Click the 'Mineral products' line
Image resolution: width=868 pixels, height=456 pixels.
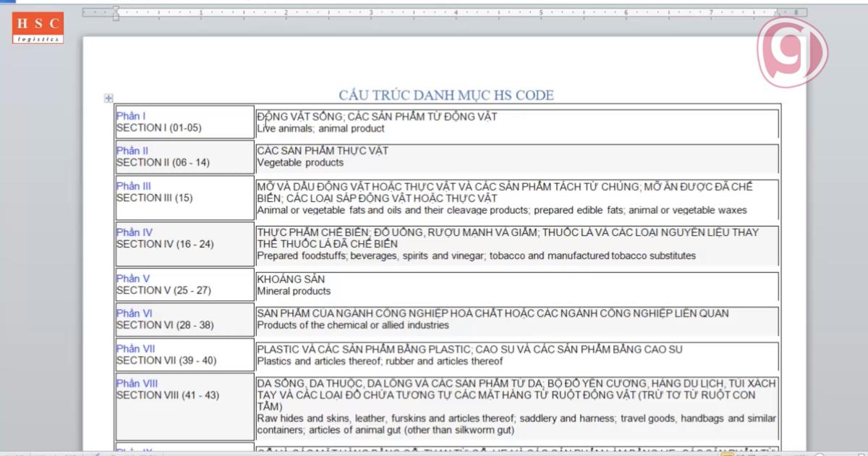click(x=294, y=291)
